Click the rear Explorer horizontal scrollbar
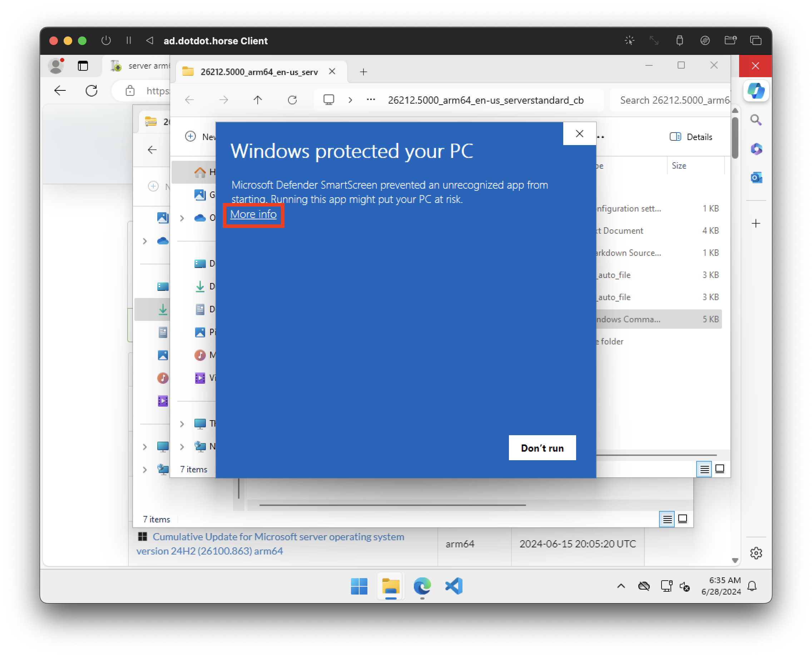The width and height of the screenshot is (812, 656). [x=392, y=505]
